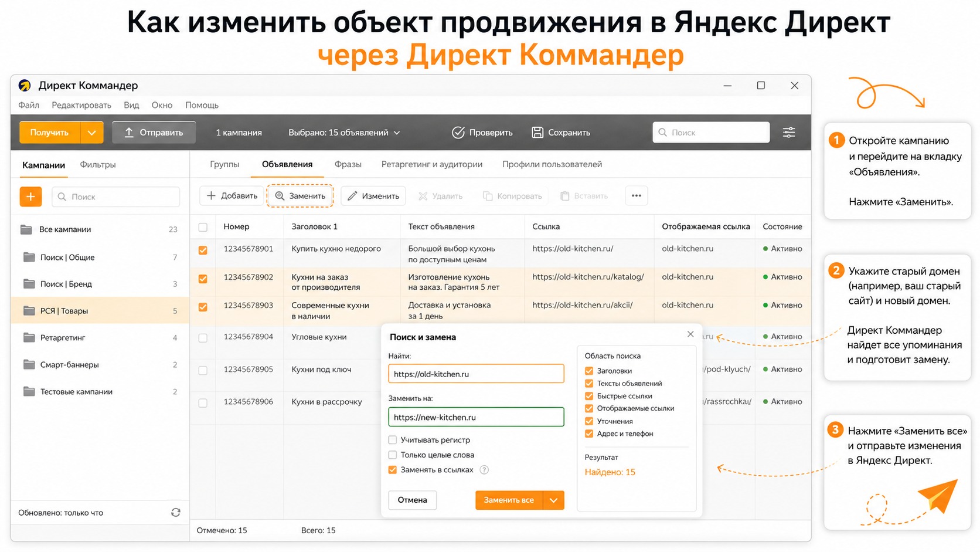
Task: Select the Все кампании folder
Action: click(x=100, y=229)
